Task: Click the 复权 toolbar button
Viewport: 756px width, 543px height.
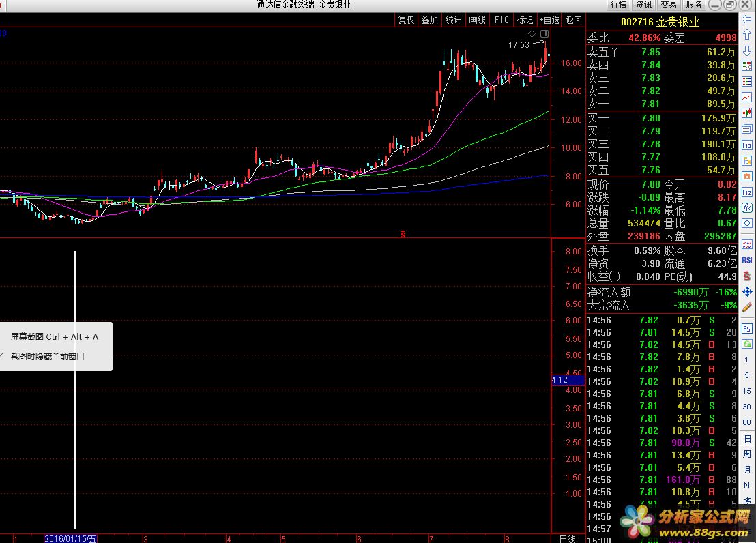Action: 406,20
